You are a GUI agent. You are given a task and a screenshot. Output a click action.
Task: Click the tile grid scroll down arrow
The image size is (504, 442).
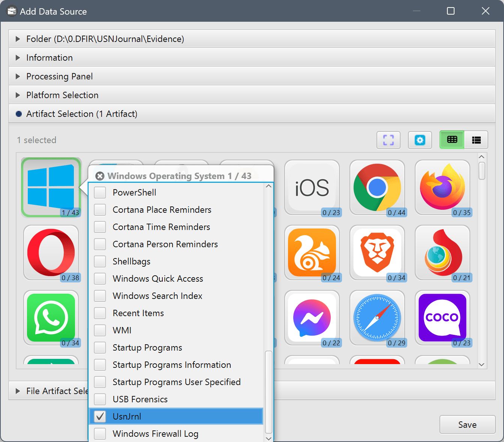[482, 364]
